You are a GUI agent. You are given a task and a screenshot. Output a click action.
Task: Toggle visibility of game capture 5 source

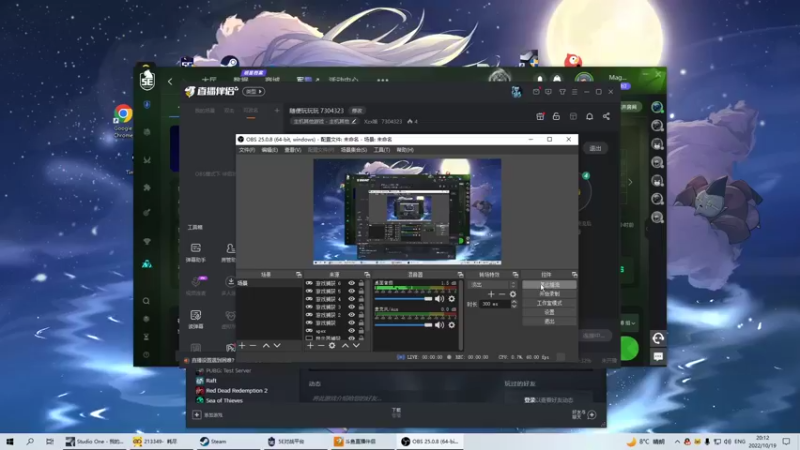coord(352,291)
